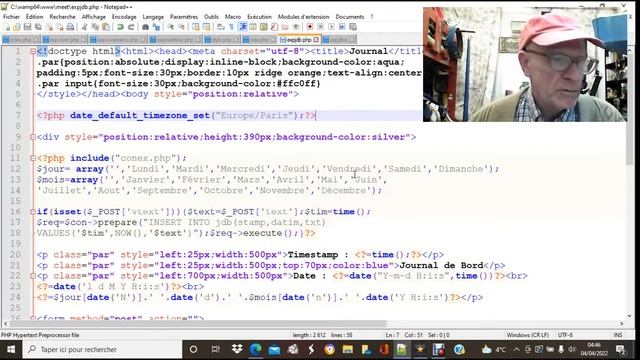Click the green Undo arrow
The width and height of the screenshot is (640, 360).
[x=120, y=27]
